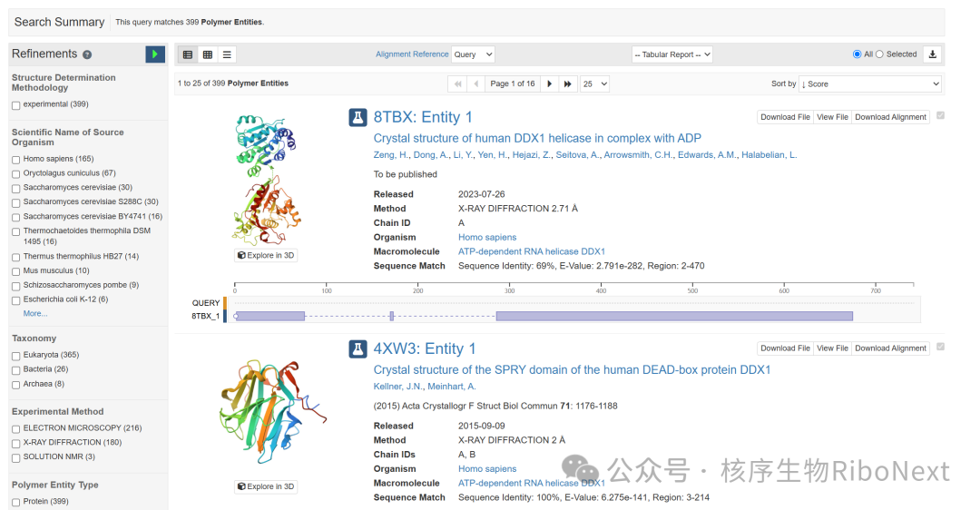The image size is (980, 510).
Task: Open the Tabular Report dropdown
Action: [671, 54]
